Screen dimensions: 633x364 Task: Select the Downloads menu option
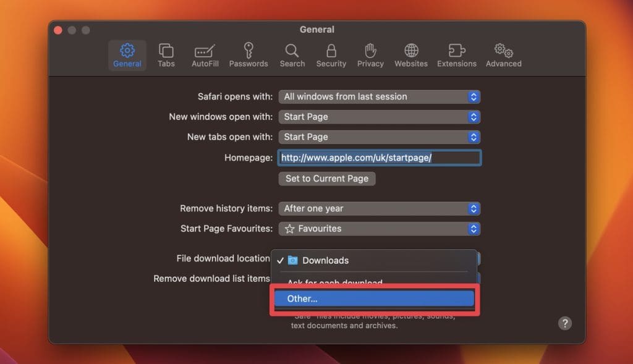click(x=374, y=261)
